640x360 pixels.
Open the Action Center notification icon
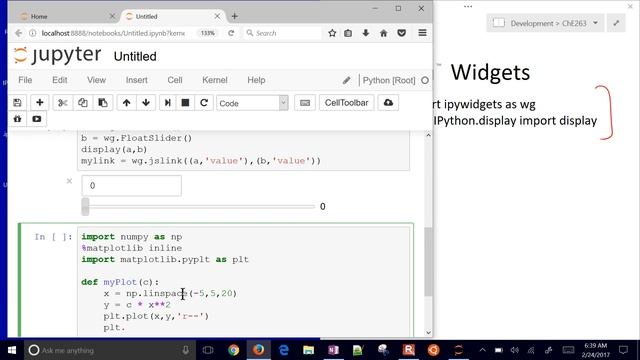[623, 350]
